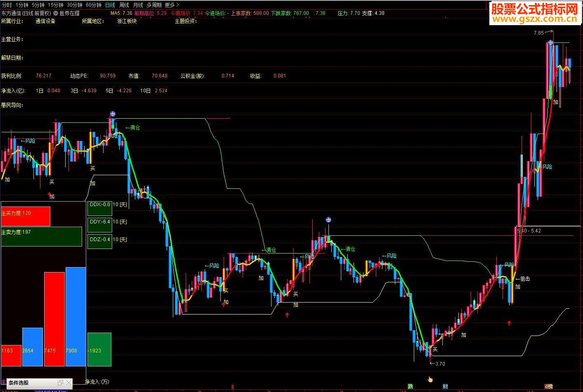
Task: Click the 10日 net inflow value 2.524
Action: (x=161, y=91)
